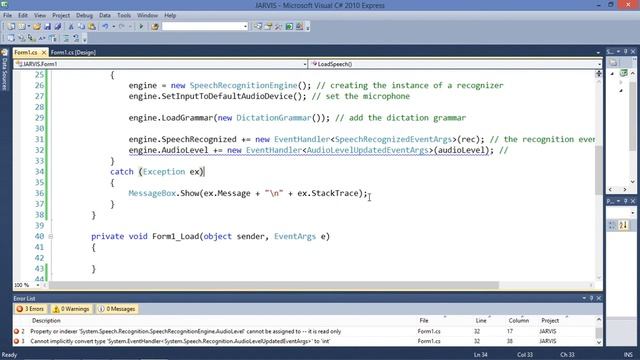Click the second icon on the text editor toolbar
The image size is (640, 360).
coord(22,38)
